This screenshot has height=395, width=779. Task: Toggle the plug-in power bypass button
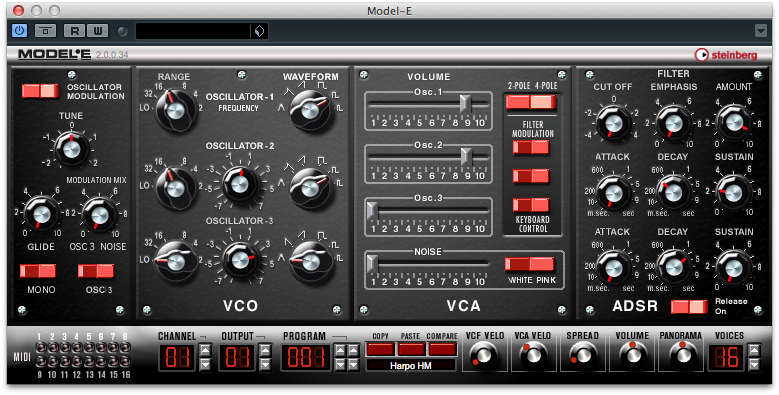coord(19,31)
